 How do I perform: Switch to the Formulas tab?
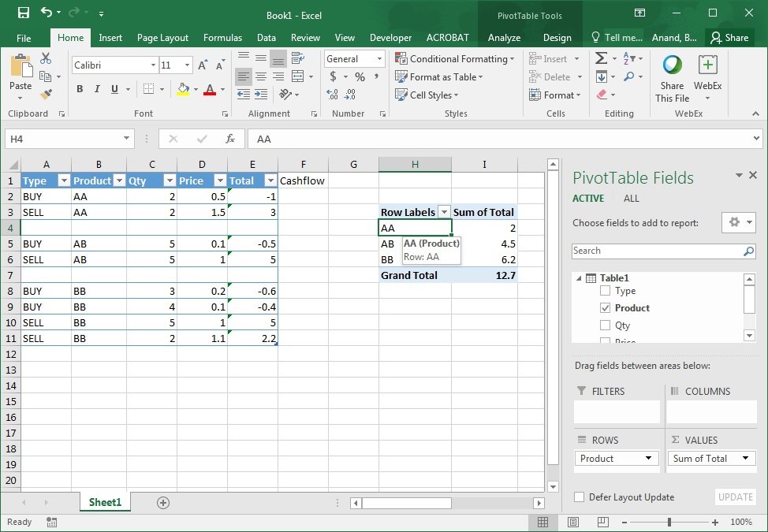[222, 38]
